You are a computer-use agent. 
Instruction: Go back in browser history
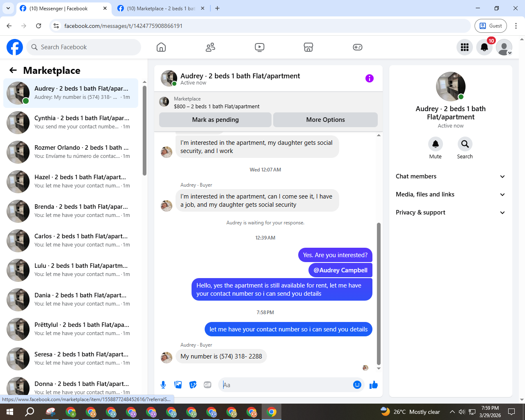pyautogui.click(x=9, y=26)
